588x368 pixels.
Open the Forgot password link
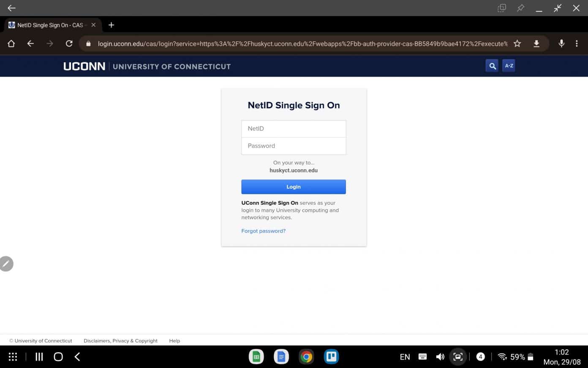coord(263,231)
